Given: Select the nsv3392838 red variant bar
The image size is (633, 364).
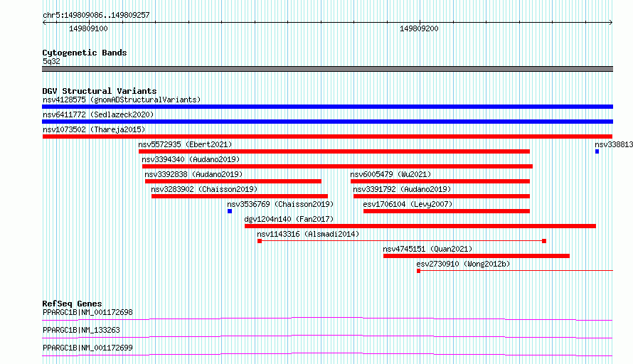Looking at the screenshot, I should [233, 181].
